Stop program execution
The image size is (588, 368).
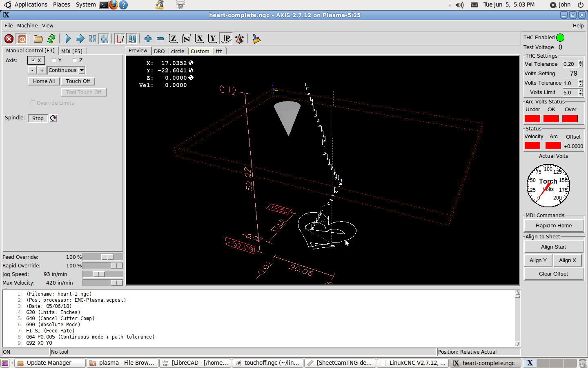pyautogui.click(x=105, y=39)
